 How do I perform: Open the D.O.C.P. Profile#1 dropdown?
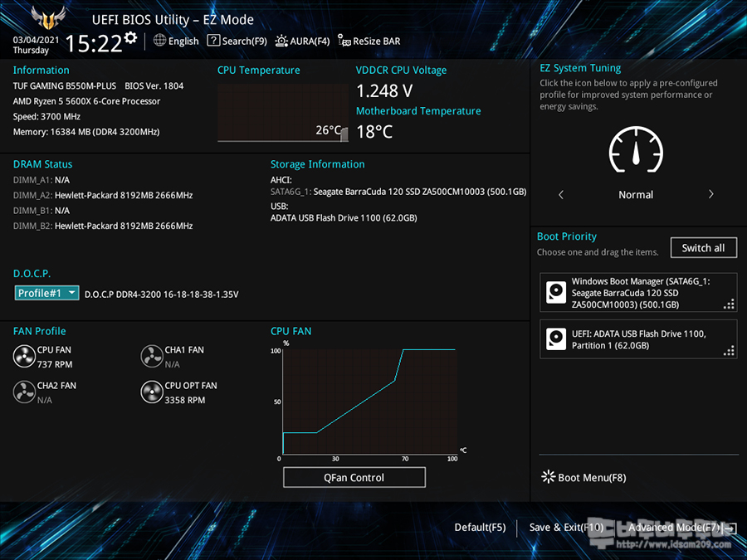[x=46, y=293]
